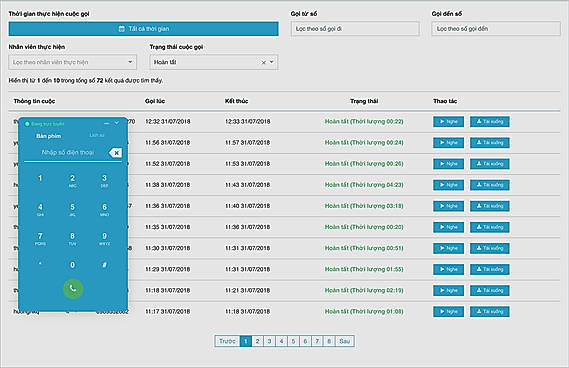The width and height of the screenshot is (569, 368).
Task: Collapse the dialer using the chevron icon
Action: (x=117, y=123)
